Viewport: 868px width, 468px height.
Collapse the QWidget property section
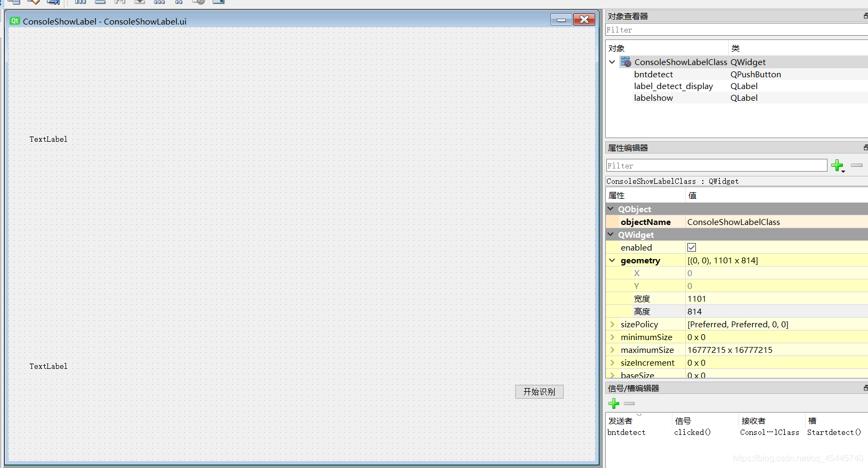(611, 235)
